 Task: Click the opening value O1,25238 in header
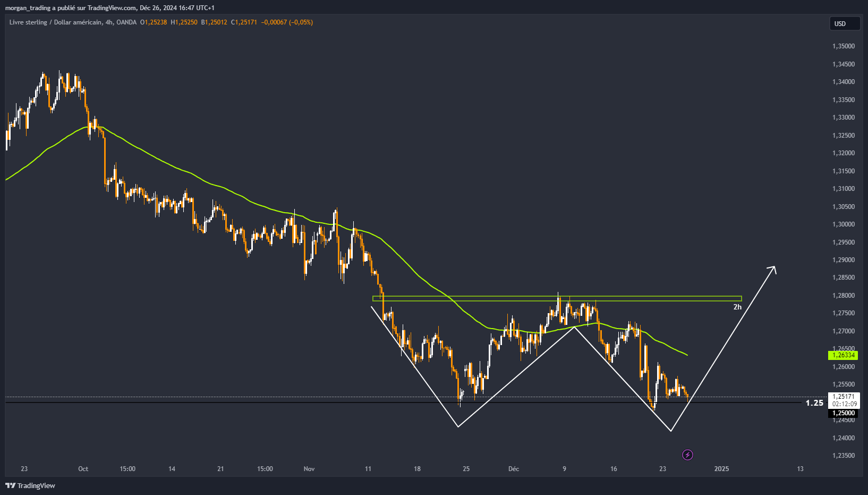click(153, 22)
